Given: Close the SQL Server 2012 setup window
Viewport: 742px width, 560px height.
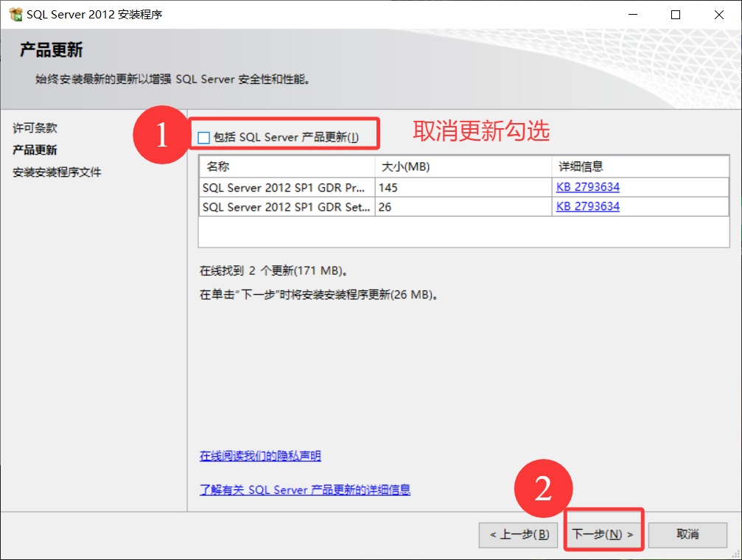Looking at the screenshot, I should click(719, 15).
